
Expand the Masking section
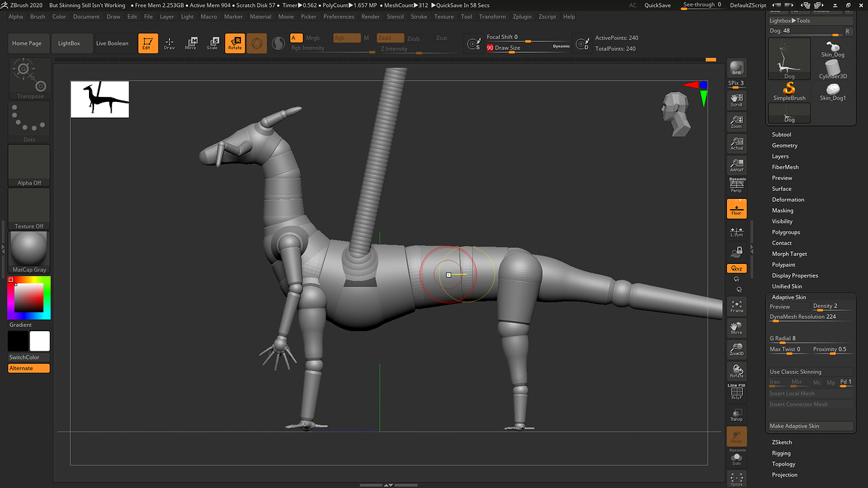pyautogui.click(x=783, y=210)
